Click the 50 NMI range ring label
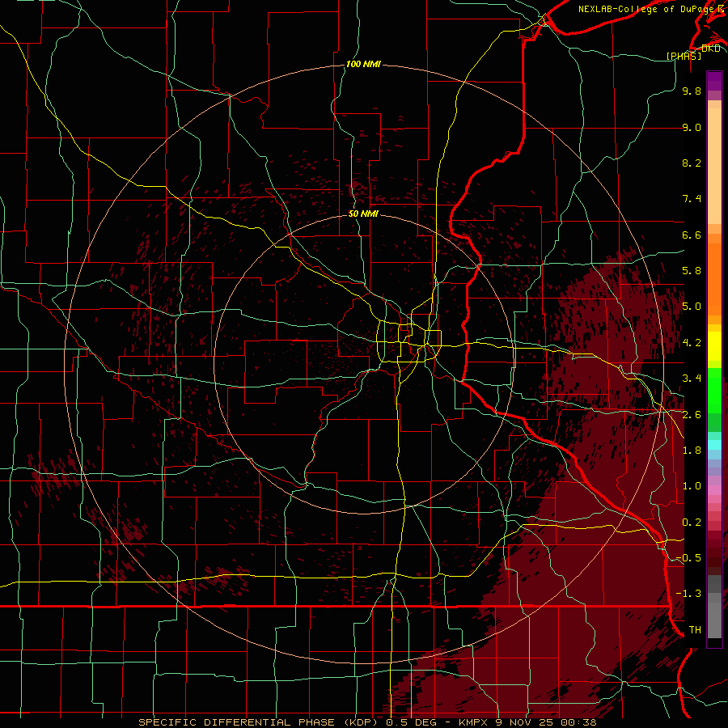Viewport: 728px width, 728px height. coord(363,214)
